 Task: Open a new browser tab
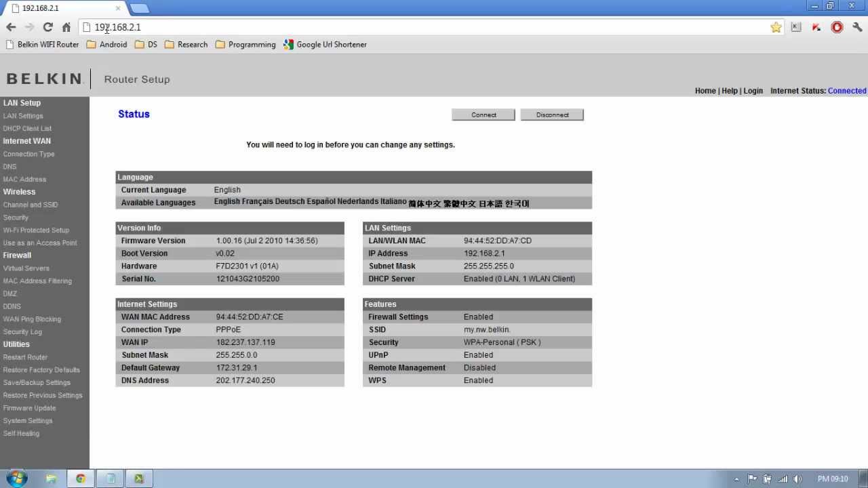pos(139,8)
